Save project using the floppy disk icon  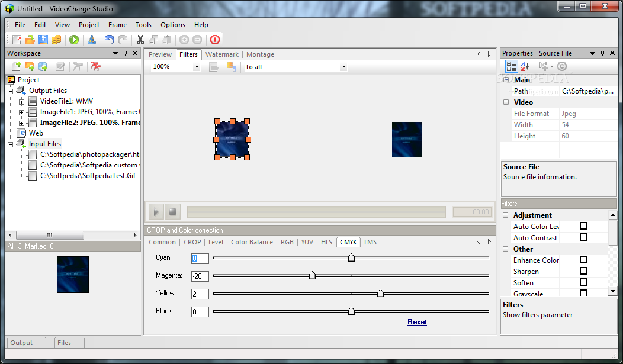point(43,40)
